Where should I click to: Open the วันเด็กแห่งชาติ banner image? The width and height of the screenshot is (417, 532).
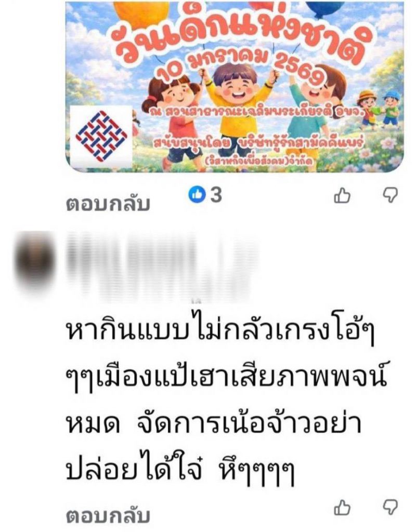[x=234, y=86]
